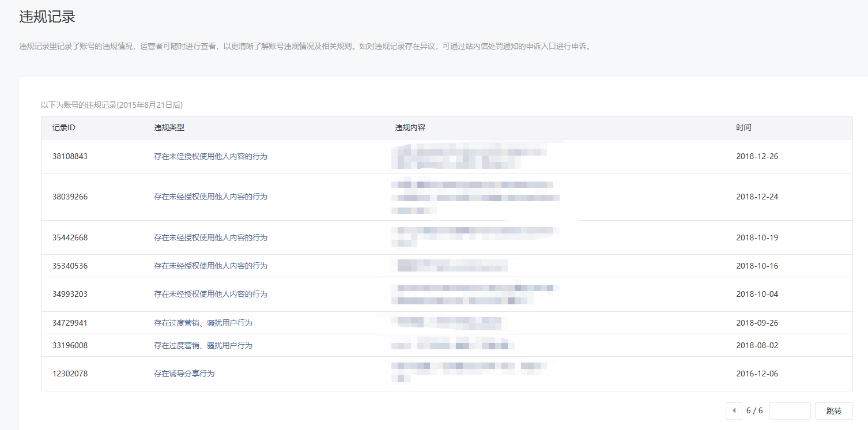The image size is (868, 430).
Task: Click the 6 / 6 page indicator
Action: click(754, 411)
